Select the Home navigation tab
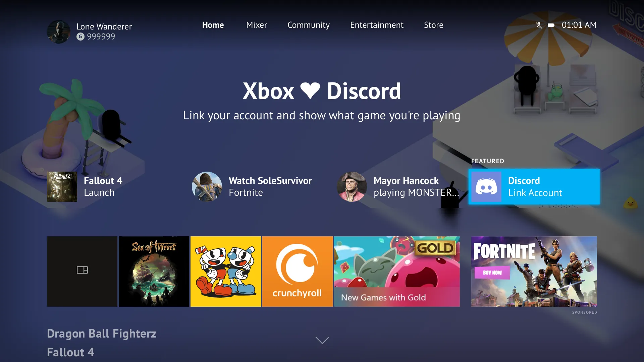644x362 pixels. [213, 25]
